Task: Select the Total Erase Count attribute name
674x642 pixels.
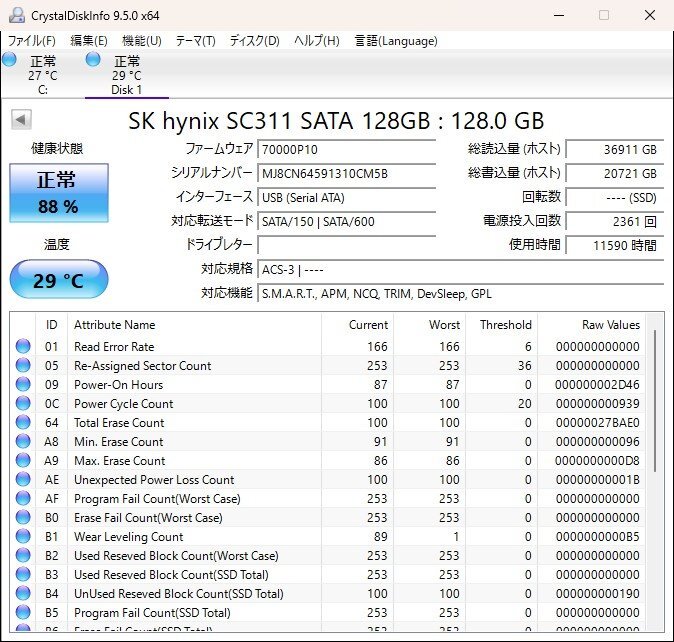Action: tap(119, 423)
